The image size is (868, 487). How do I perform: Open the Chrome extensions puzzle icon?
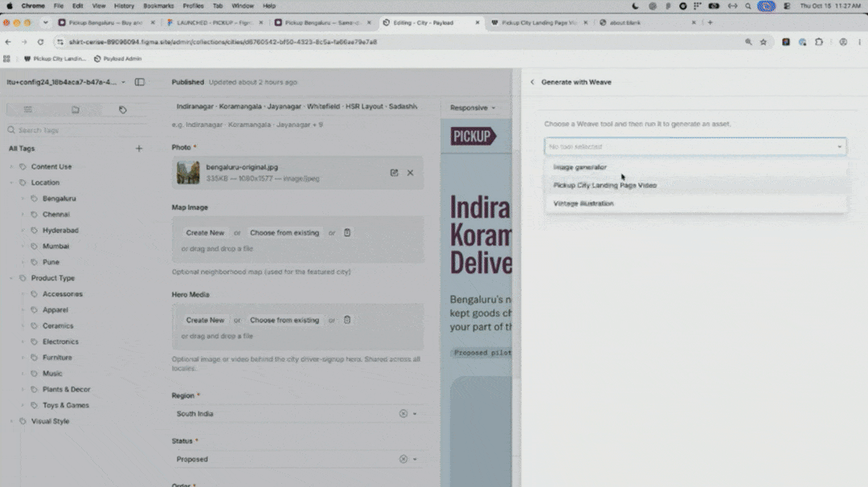coord(819,42)
